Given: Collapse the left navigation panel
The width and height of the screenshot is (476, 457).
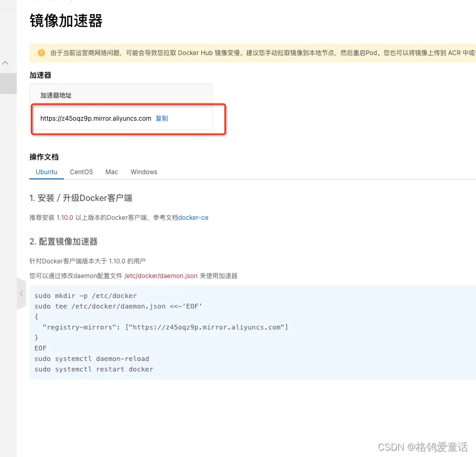Looking at the screenshot, I should tap(21, 294).
